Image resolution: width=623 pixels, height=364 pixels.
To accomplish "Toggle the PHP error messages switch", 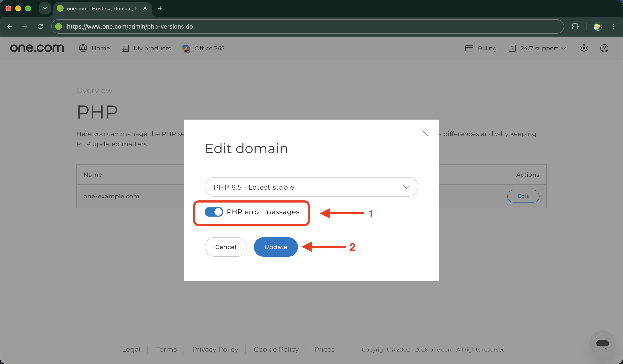I will [x=214, y=212].
